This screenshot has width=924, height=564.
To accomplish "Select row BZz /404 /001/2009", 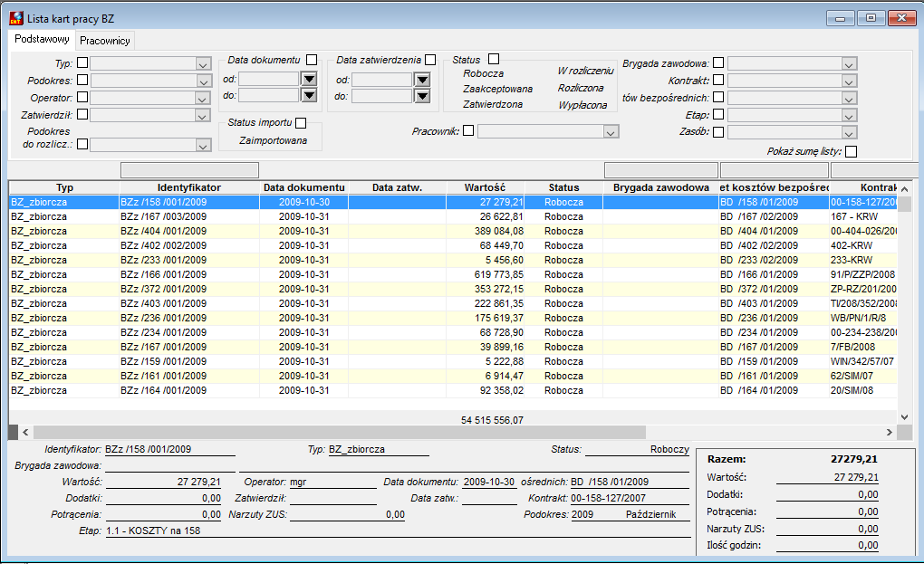I will point(453,231).
